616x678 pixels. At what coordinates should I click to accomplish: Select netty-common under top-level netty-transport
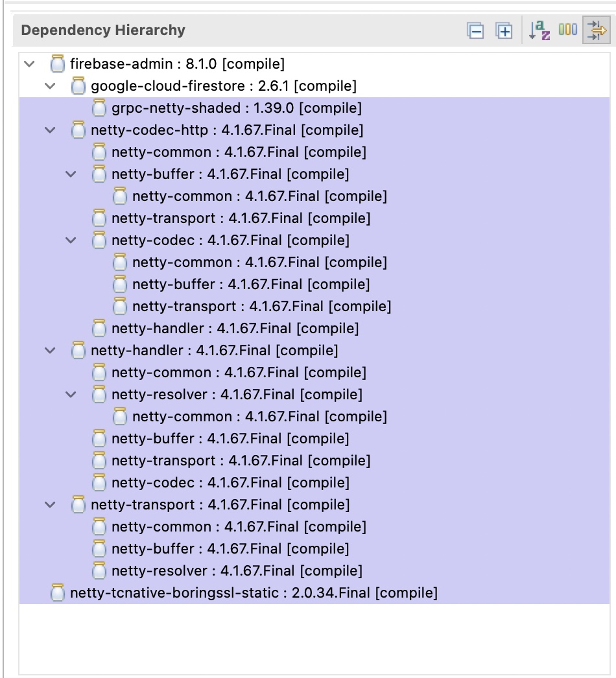(239, 527)
